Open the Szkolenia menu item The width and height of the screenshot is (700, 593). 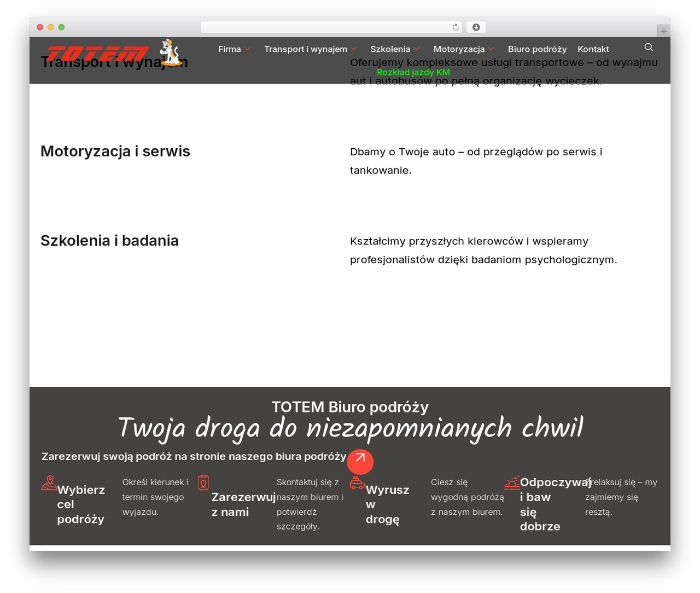tap(390, 49)
